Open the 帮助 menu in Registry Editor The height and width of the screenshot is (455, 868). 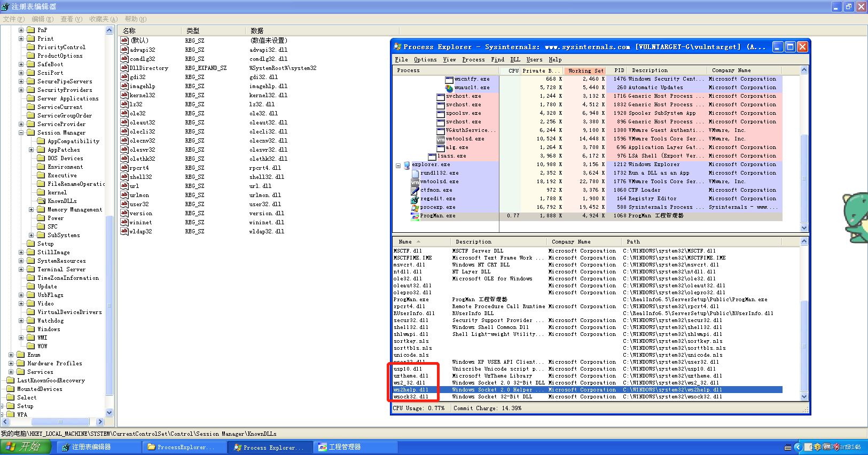pyautogui.click(x=135, y=19)
